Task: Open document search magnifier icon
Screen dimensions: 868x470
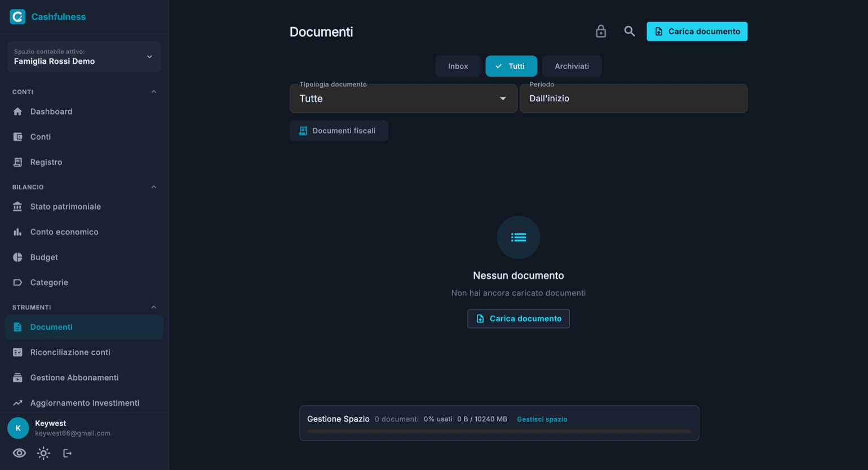Action: (630, 32)
